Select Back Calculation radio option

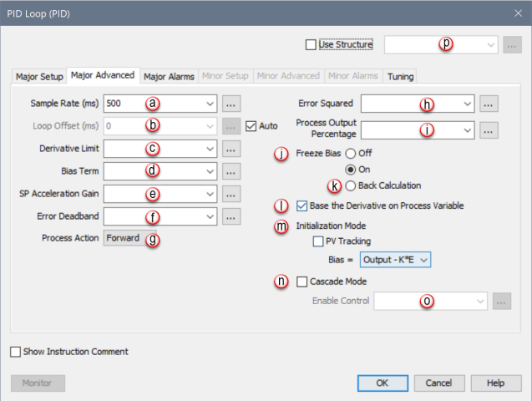(x=350, y=185)
